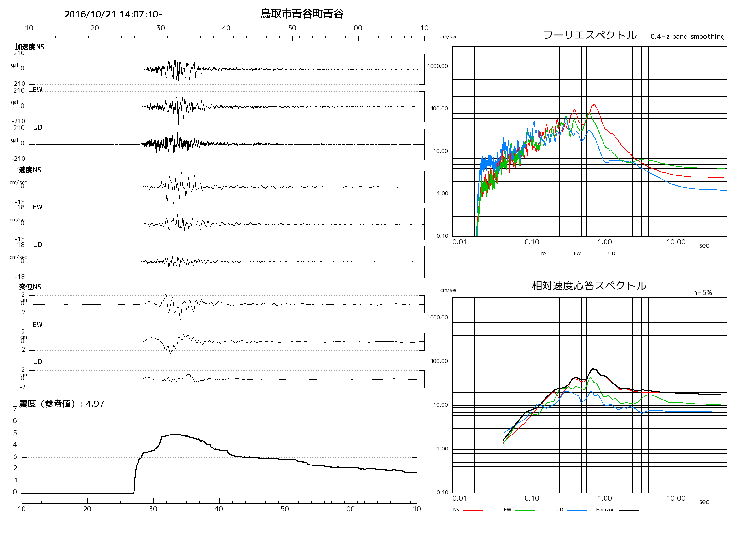This screenshot has height=534, width=756.
Task: Click the 1000.00 tick on response spectrum axis
Action: (437, 317)
